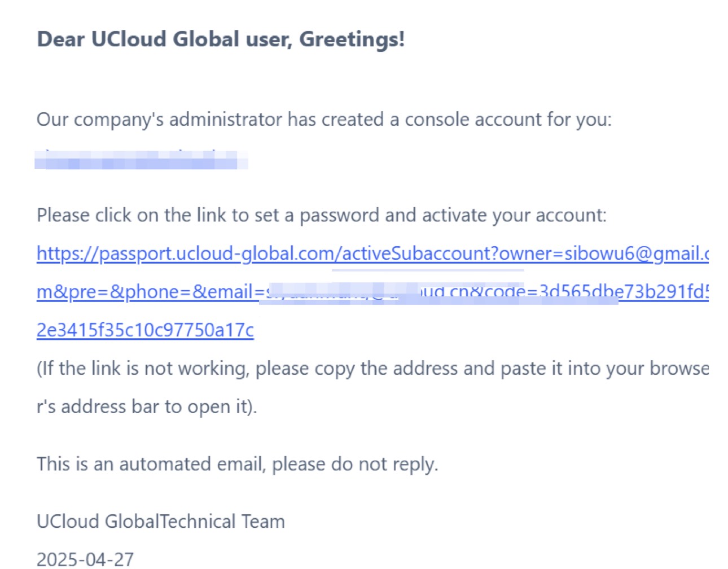Open the passport.ucloud-global.com activation link
This screenshot has height=569, width=728.
click(x=372, y=253)
